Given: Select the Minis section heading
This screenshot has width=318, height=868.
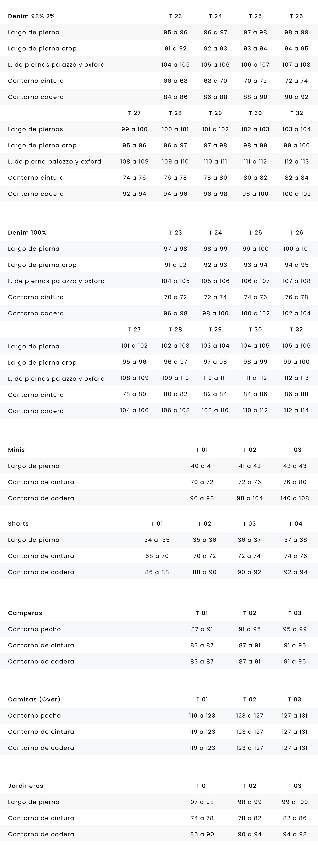Looking at the screenshot, I should (17, 450).
